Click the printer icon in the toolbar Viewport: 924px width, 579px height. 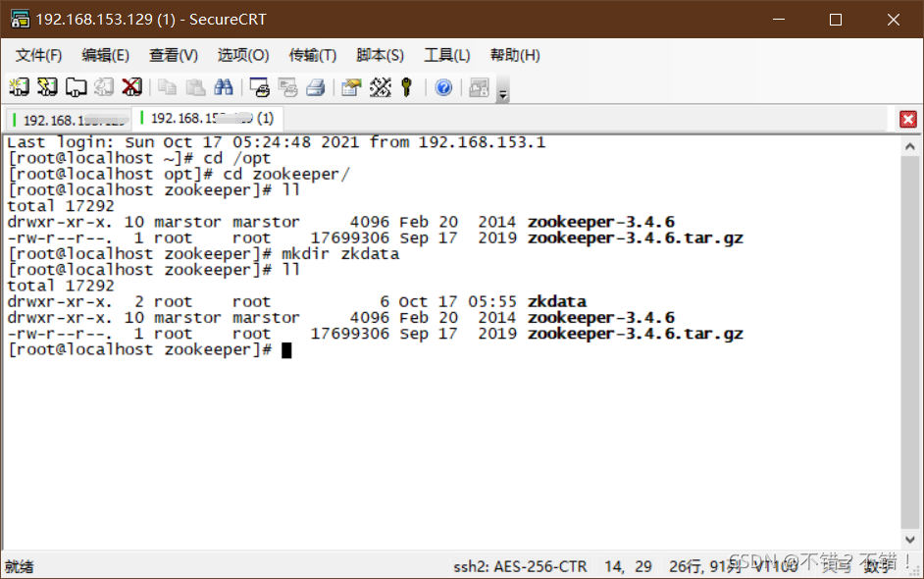coord(316,87)
